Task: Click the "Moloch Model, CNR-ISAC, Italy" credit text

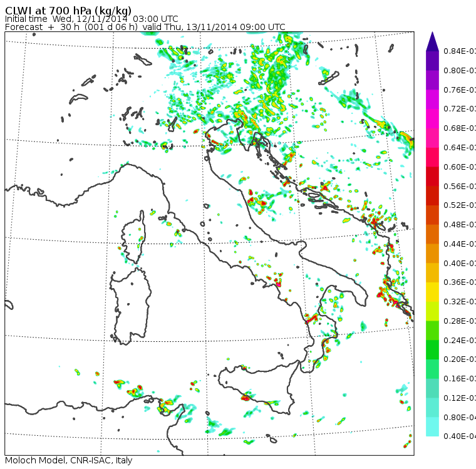Action: point(69,460)
